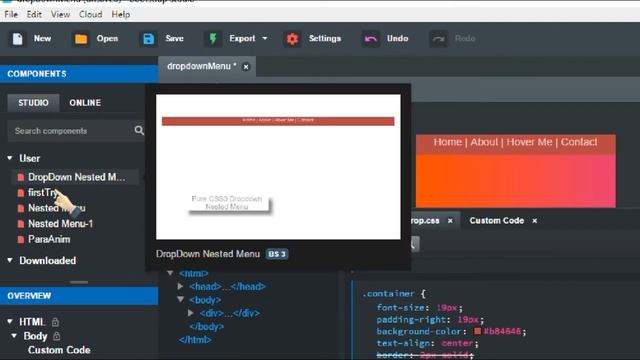The height and width of the screenshot is (360, 640).
Task: Click the DropDown Nested Menu preview thumbnail
Action: tap(278, 167)
